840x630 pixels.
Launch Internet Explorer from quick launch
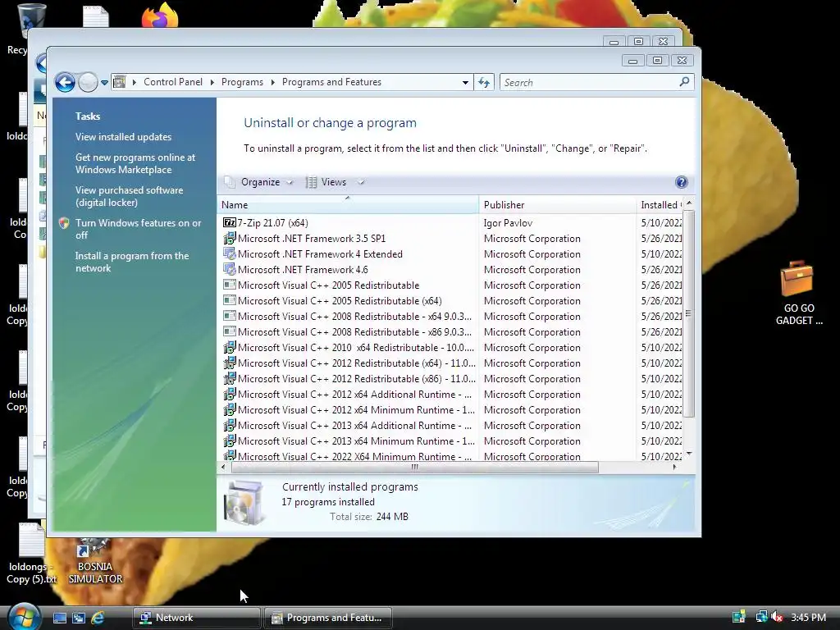(98, 618)
